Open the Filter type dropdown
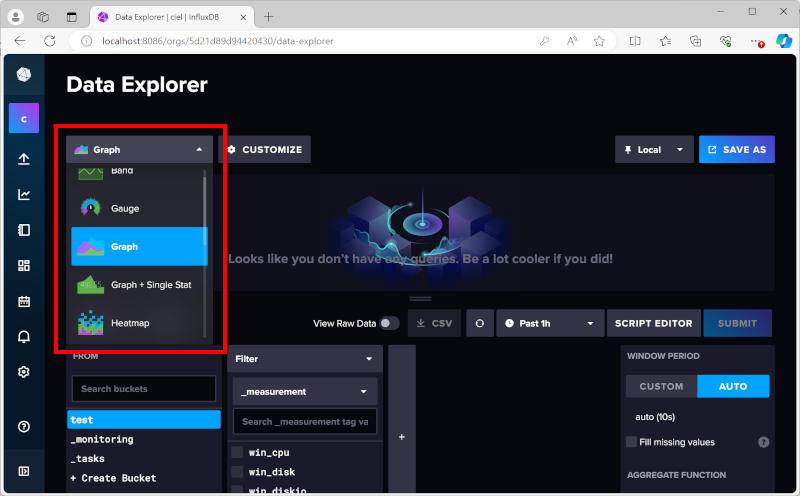 point(305,359)
